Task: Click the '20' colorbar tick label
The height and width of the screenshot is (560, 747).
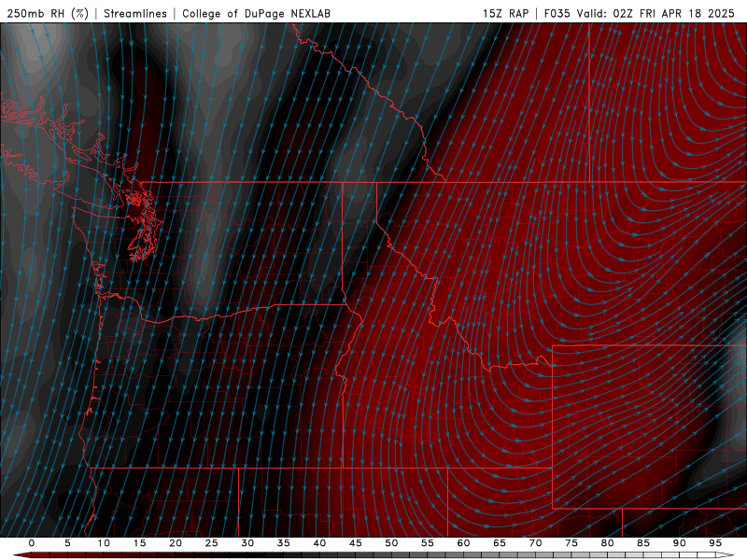Action: tap(176, 543)
